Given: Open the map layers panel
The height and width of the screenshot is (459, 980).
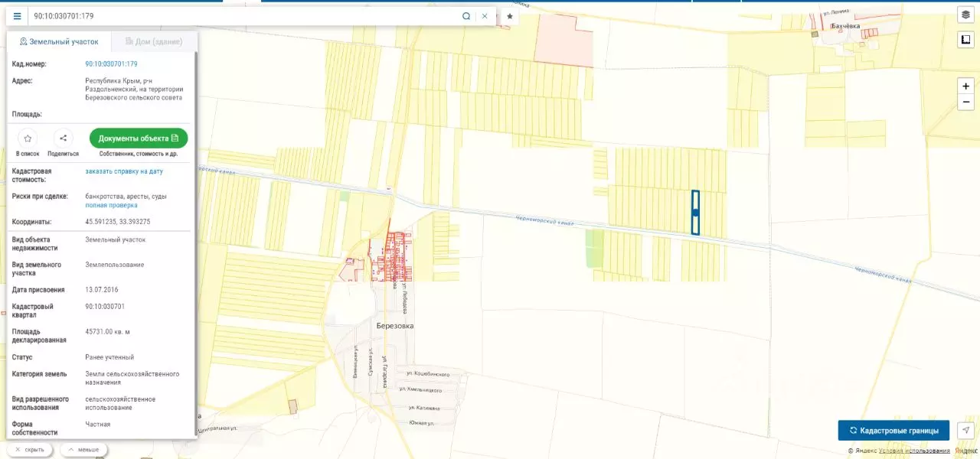Looking at the screenshot, I should tap(965, 15).
